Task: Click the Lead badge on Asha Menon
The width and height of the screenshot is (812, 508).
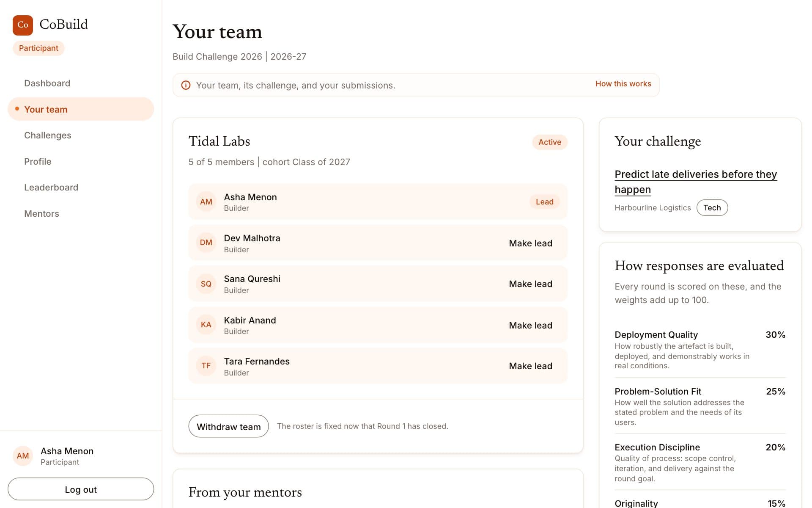Action: (x=545, y=202)
